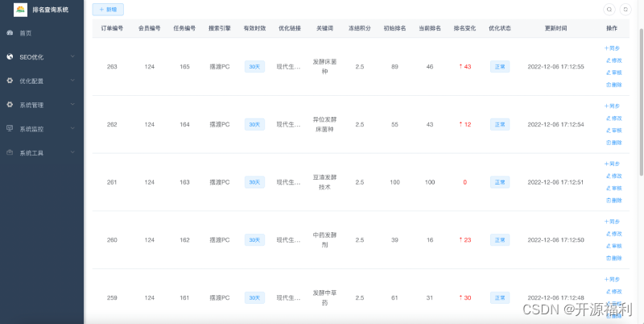Screen dimensions: 644x324
Task: Click 修改 for order 261
Action: 614,176
